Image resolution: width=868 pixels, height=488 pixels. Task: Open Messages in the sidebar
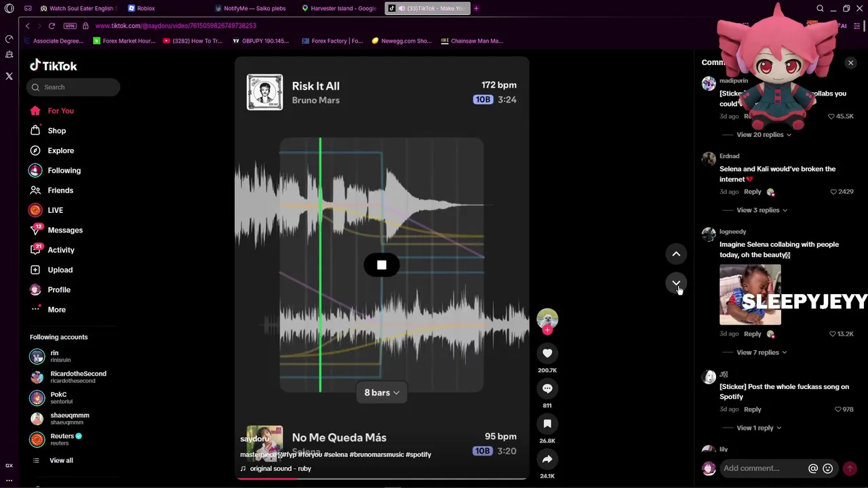[65, 230]
